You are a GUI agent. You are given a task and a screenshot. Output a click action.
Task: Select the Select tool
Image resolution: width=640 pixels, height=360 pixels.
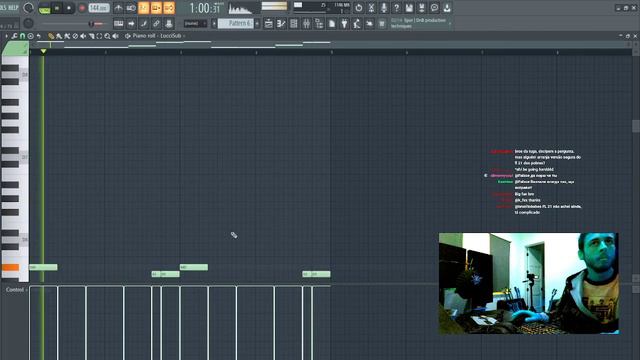click(99, 36)
